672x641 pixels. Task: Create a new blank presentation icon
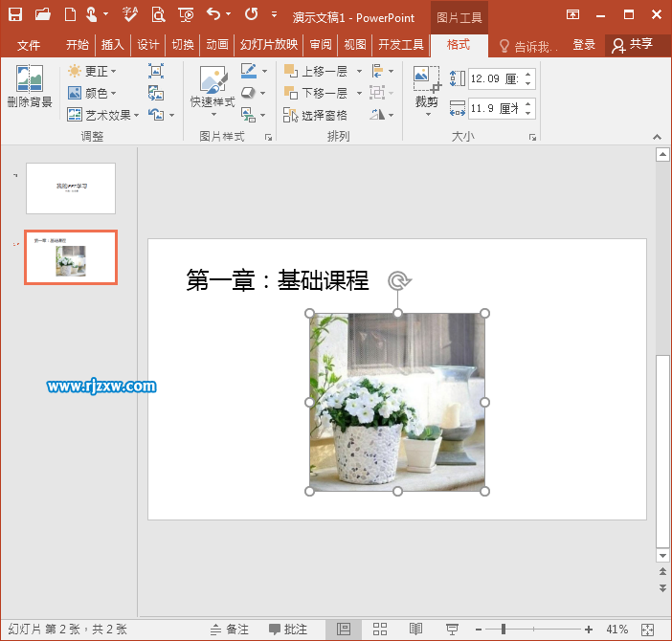(x=70, y=15)
